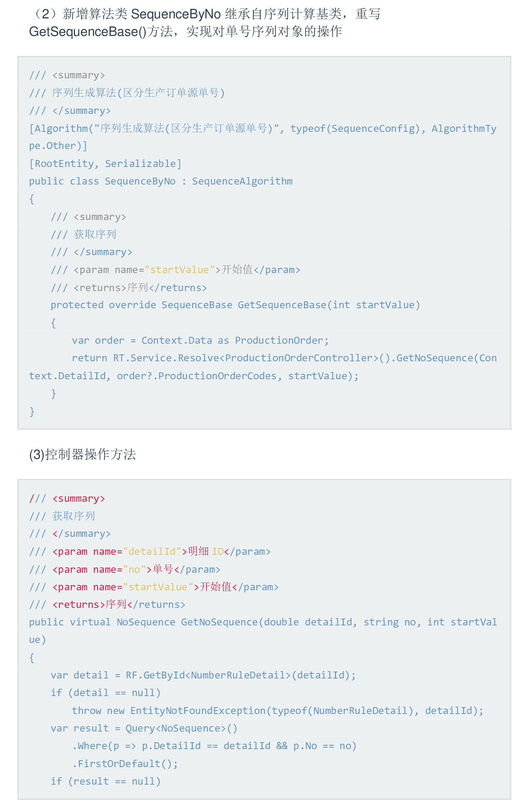Click the "no" param comment line
Screen dimensions: 530x812
tap(125, 570)
